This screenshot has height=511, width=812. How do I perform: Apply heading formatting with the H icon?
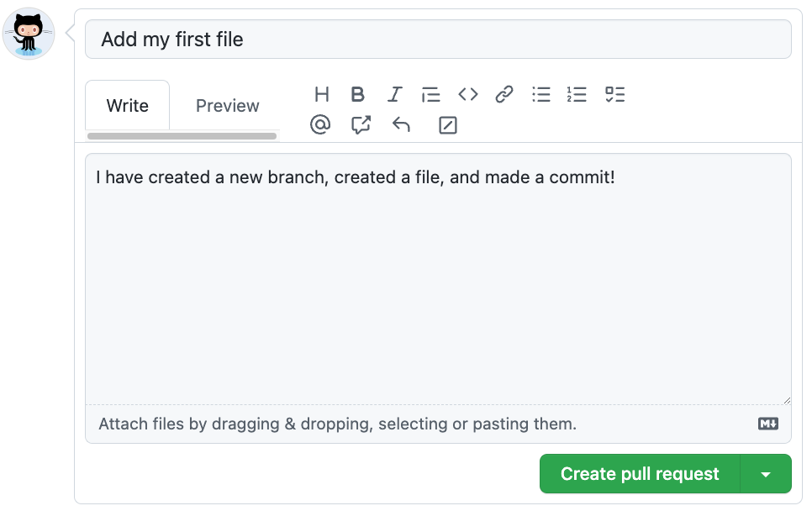[x=322, y=94]
